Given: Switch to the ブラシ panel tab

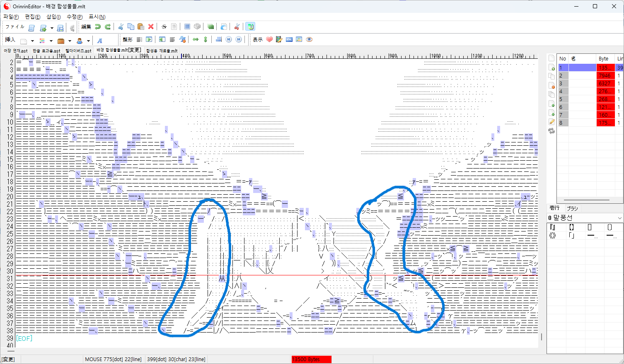Looking at the screenshot, I should click(572, 208).
